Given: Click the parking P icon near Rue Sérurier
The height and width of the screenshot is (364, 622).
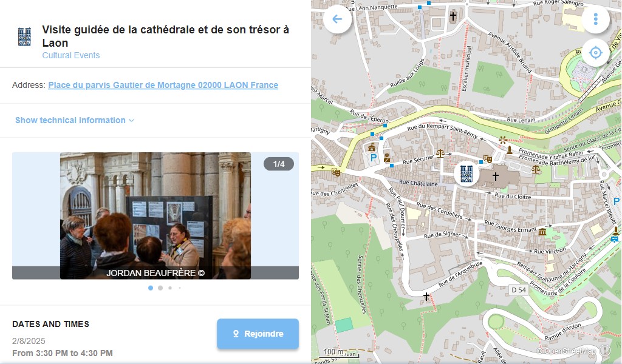Looking at the screenshot, I should coord(373,158).
